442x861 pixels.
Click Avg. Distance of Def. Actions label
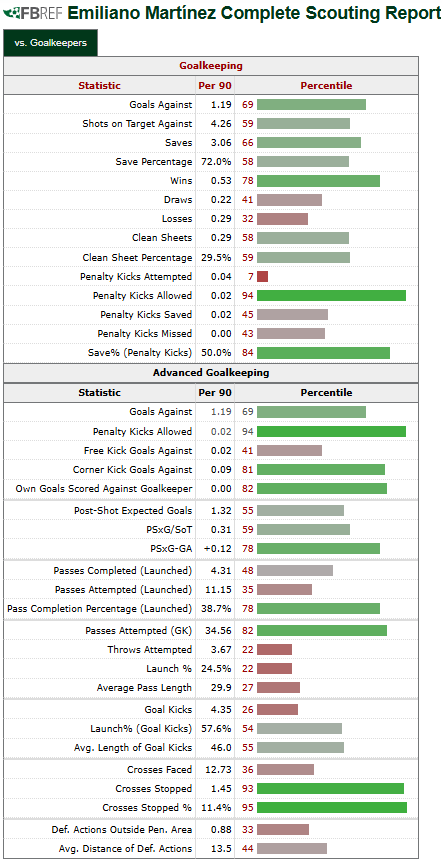(125, 848)
